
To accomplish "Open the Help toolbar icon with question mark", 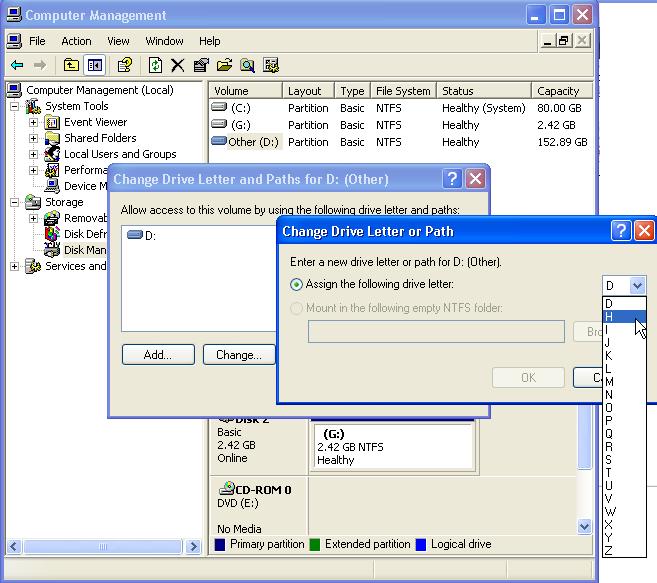I will tap(124, 65).
